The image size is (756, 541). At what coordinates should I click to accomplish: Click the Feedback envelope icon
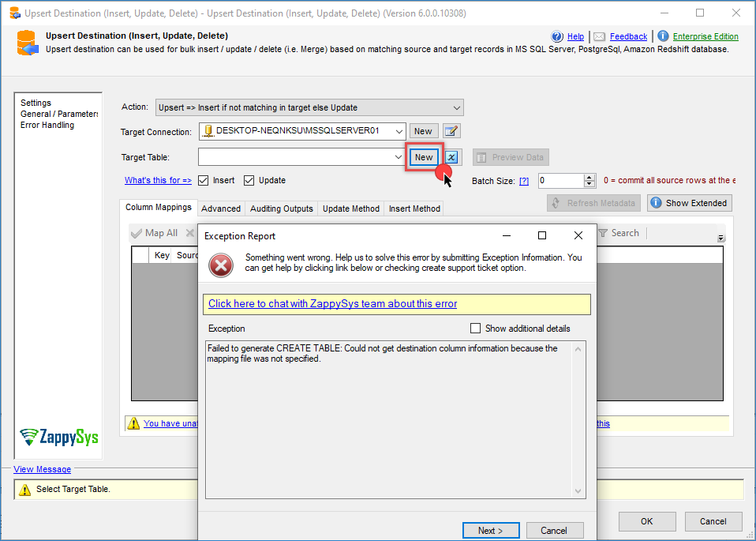(600, 36)
